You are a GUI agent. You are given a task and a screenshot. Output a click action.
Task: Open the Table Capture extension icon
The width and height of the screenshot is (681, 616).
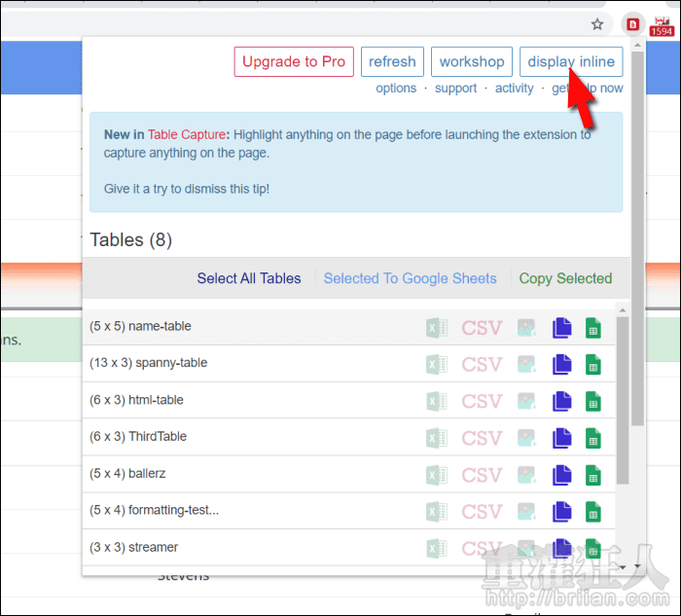633,24
